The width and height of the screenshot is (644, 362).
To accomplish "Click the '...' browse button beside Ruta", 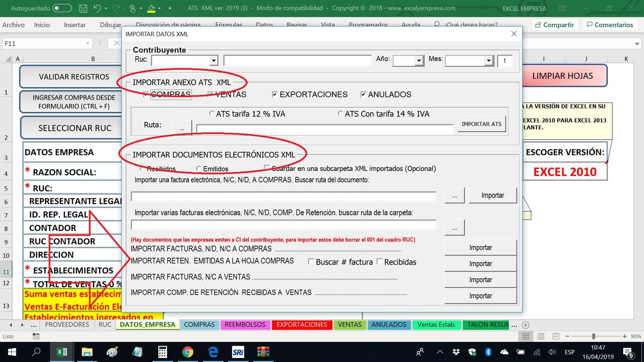I will coord(182,127).
